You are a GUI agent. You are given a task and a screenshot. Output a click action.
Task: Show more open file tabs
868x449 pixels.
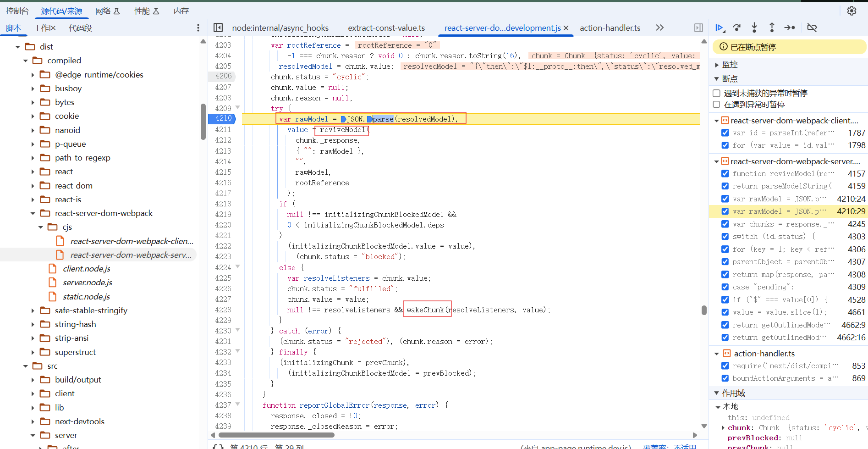659,28
